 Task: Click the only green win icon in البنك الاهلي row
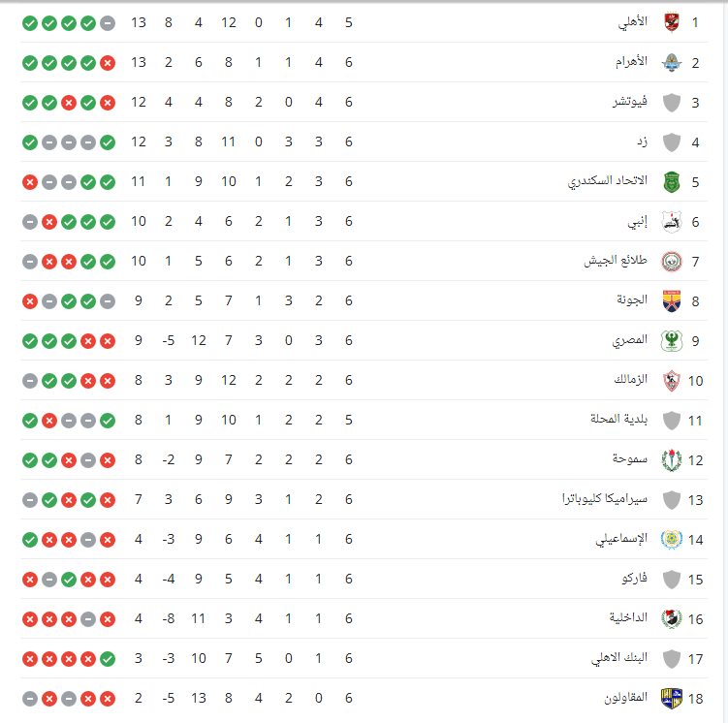108,659
